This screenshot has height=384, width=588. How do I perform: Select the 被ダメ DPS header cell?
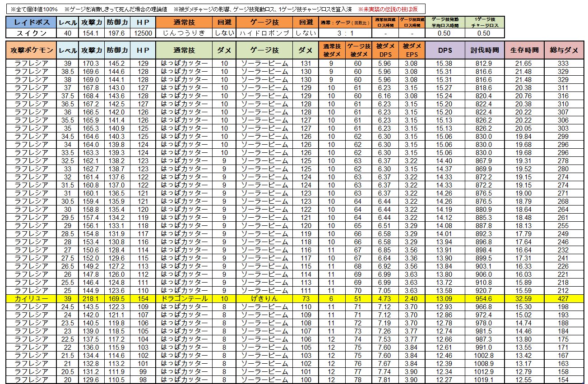[x=385, y=51]
